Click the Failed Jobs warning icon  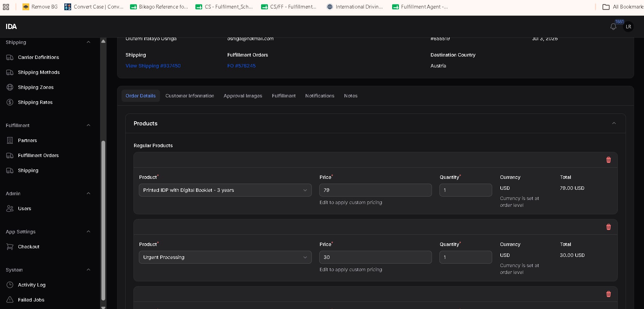pyautogui.click(x=10, y=300)
